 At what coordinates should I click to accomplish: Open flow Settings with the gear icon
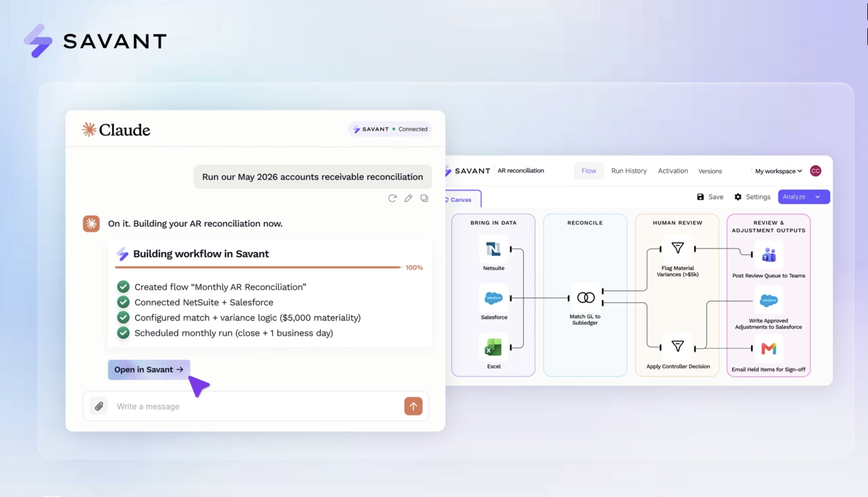(752, 197)
